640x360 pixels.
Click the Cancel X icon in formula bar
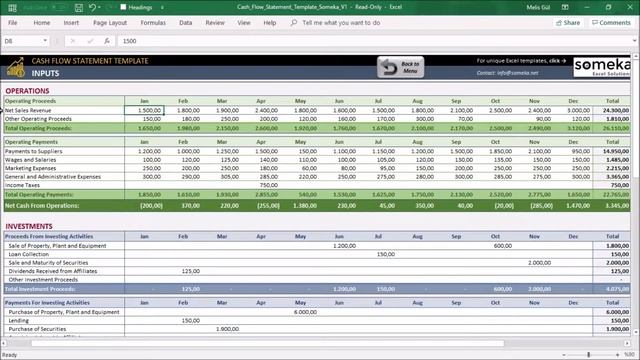tap(73, 41)
